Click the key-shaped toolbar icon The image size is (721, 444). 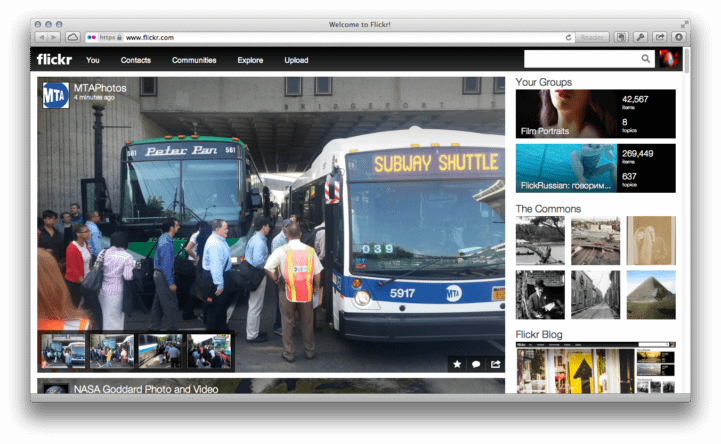(640, 37)
